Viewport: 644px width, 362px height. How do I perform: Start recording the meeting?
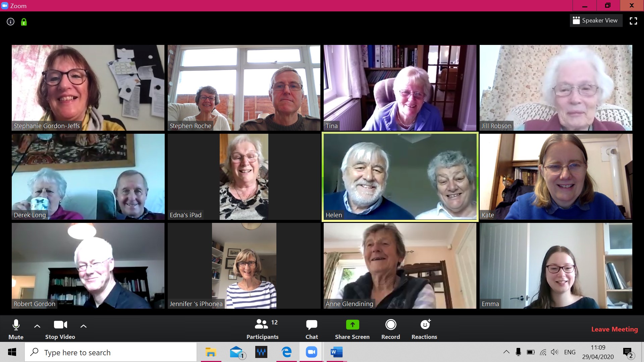(390, 329)
